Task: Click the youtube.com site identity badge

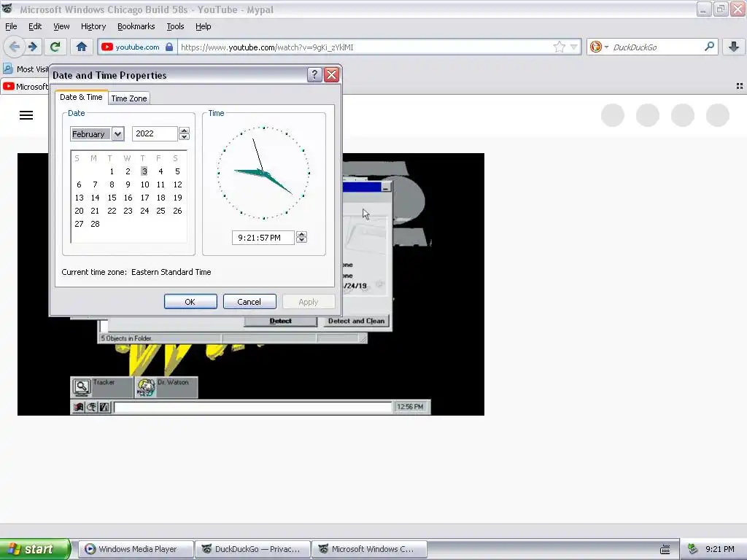Action: tap(137, 47)
